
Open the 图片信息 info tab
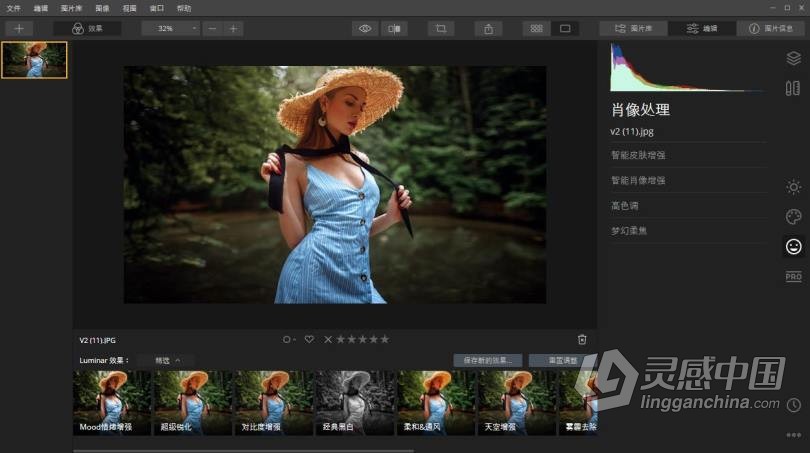click(x=771, y=28)
